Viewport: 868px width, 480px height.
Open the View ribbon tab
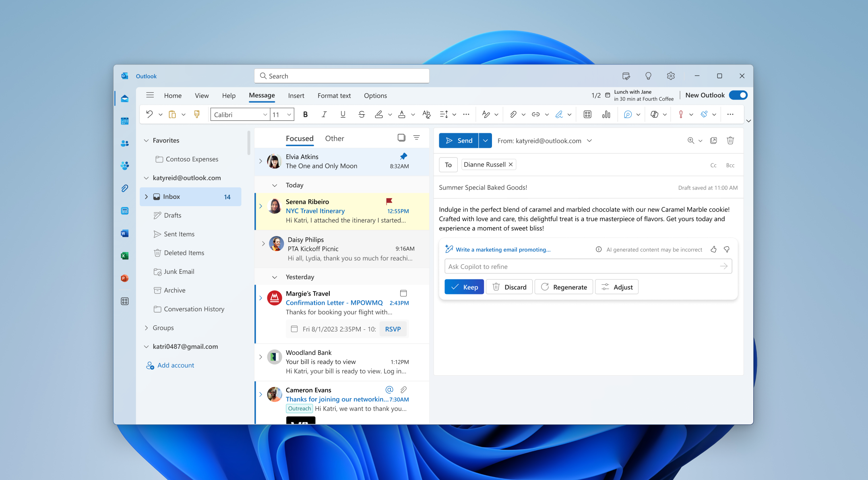202,95
